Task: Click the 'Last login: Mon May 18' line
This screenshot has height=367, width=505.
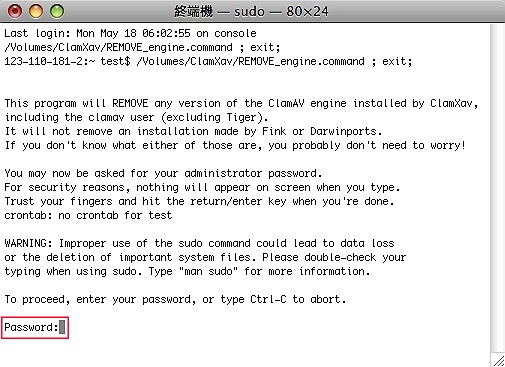Action: (x=130, y=33)
